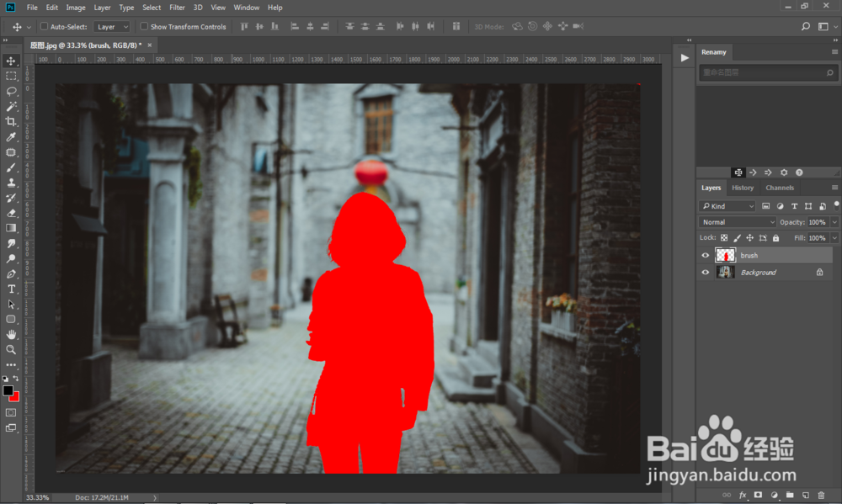This screenshot has height=504, width=842.
Task: Swap foreground and background colors
Action: pyautogui.click(x=16, y=378)
